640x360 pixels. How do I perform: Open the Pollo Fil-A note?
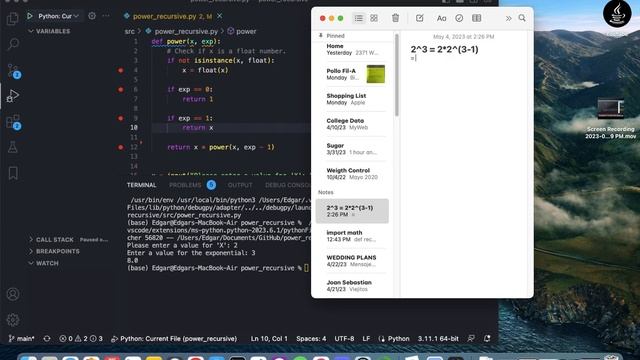[x=352, y=74]
